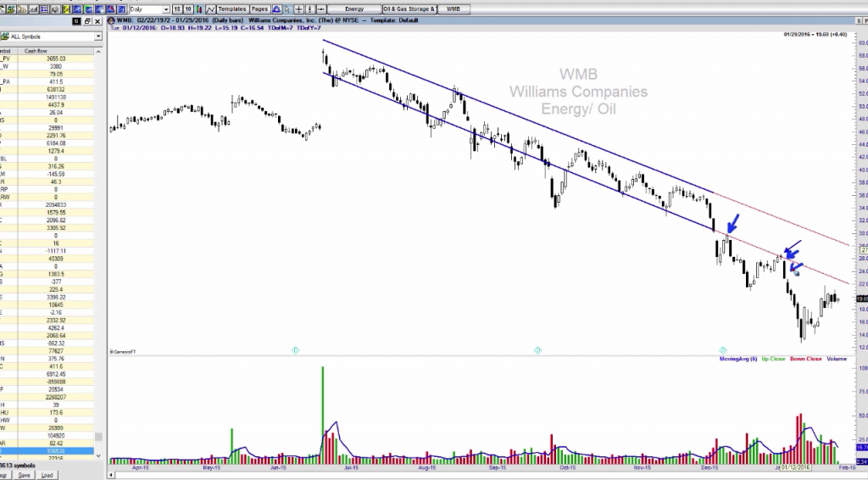Viewport: 868px width, 480px height.
Task: Select the row with cash flow 2268207
Action: click(47, 397)
